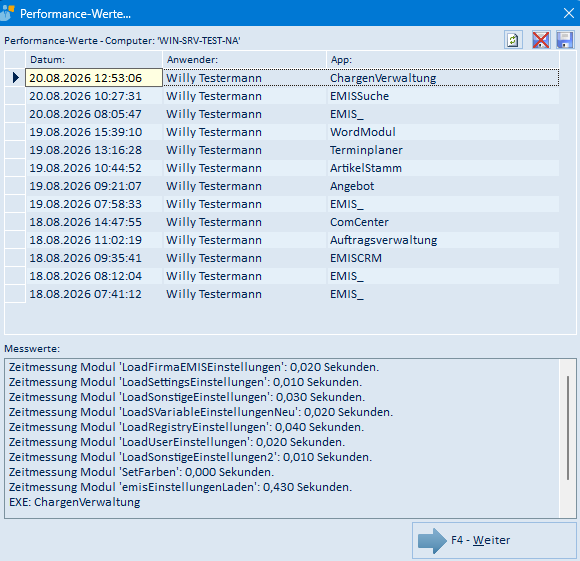Click the save floppy disk icon
Viewport: 580px width, 561px height.
click(x=565, y=40)
